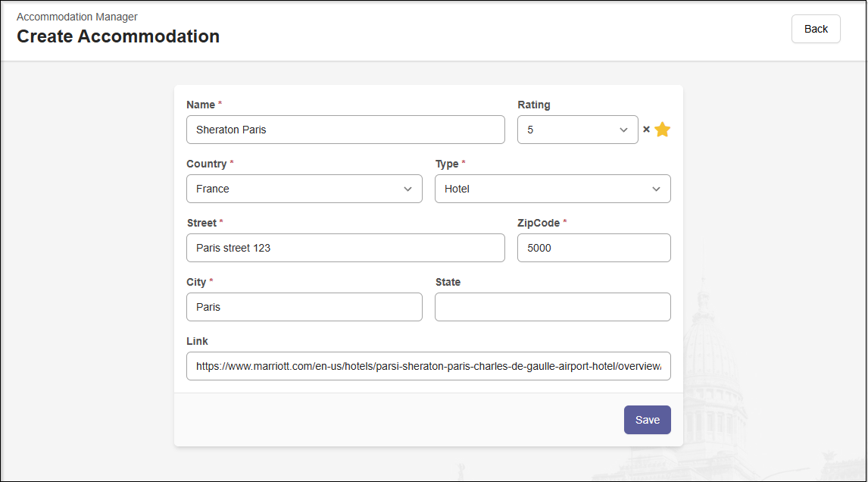Go back using the Back button
Screen dimensions: 868x482
815,29
